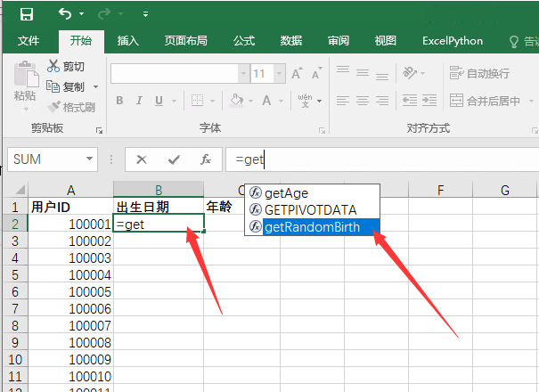Switch to the 公式 ribbon tab
This screenshot has height=392, width=539.
(244, 41)
